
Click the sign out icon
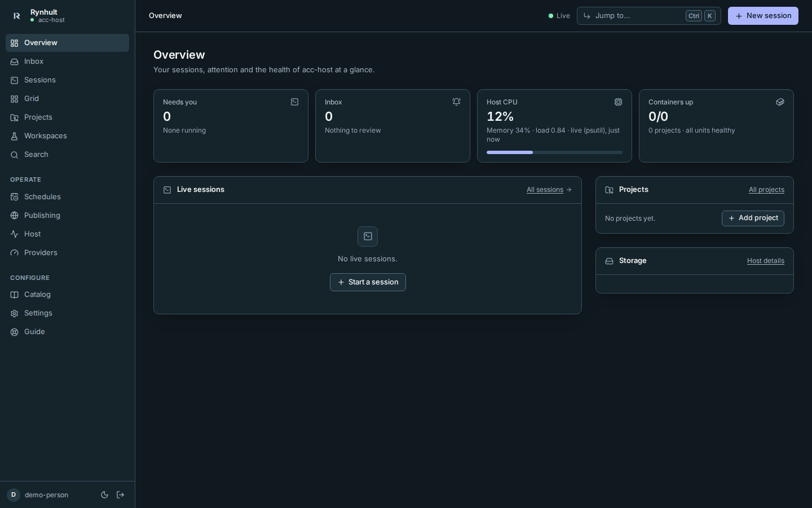click(120, 495)
